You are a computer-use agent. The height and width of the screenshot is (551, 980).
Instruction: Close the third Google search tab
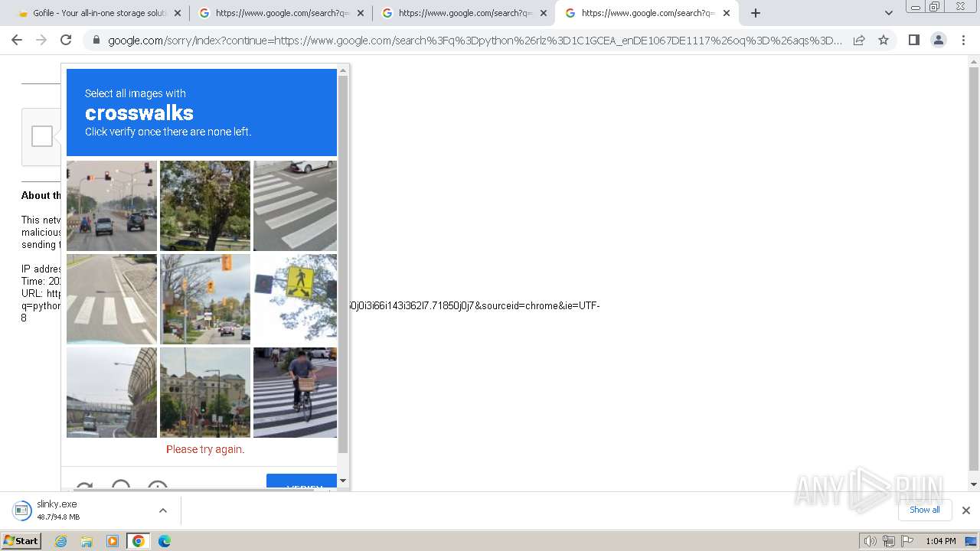click(544, 13)
